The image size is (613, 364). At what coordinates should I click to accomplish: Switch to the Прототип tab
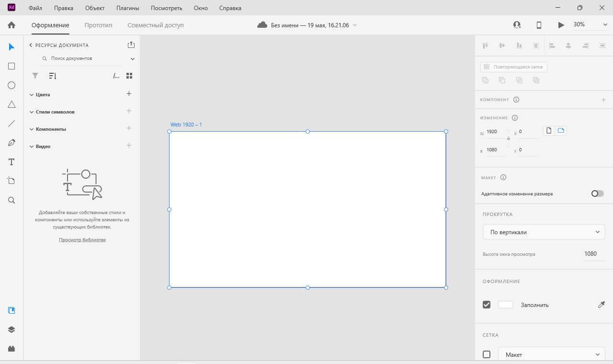98,25
